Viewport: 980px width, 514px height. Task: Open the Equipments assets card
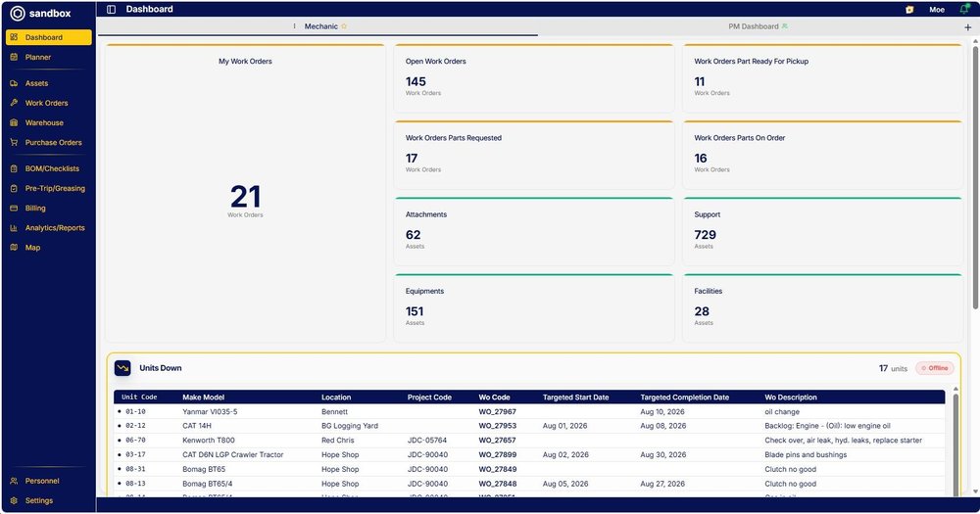pyautogui.click(x=534, y=308)
